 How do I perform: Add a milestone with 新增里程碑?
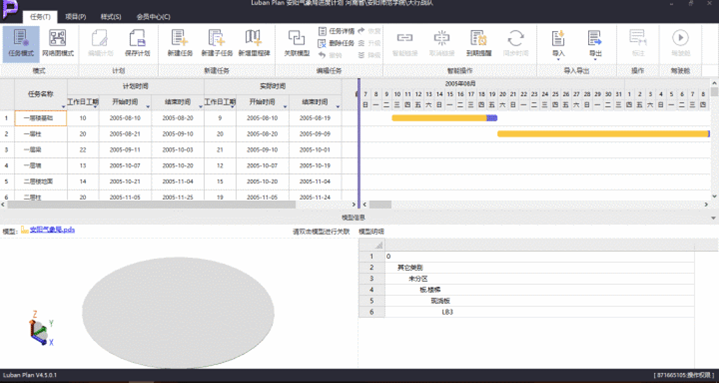(254, 43)
